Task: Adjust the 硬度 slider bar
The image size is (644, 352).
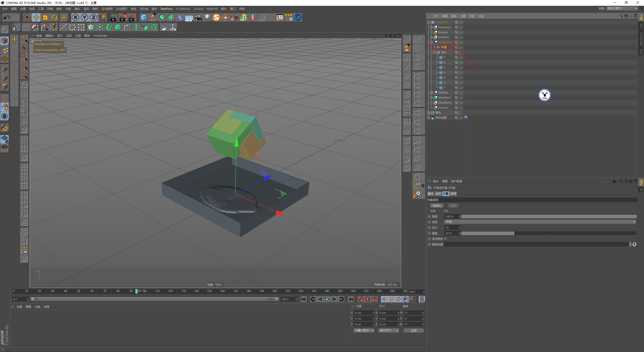Action: 548,233
